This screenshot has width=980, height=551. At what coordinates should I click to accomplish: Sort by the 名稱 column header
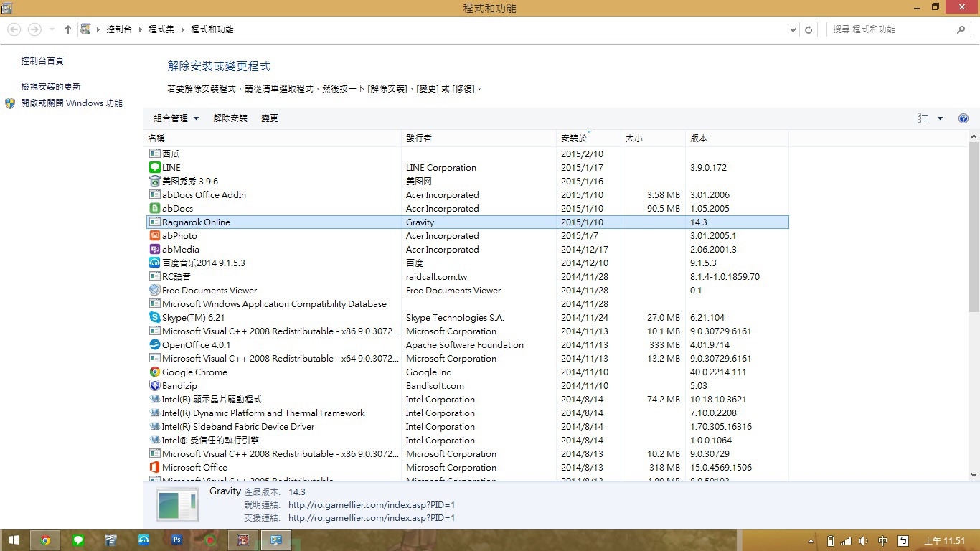273,138
